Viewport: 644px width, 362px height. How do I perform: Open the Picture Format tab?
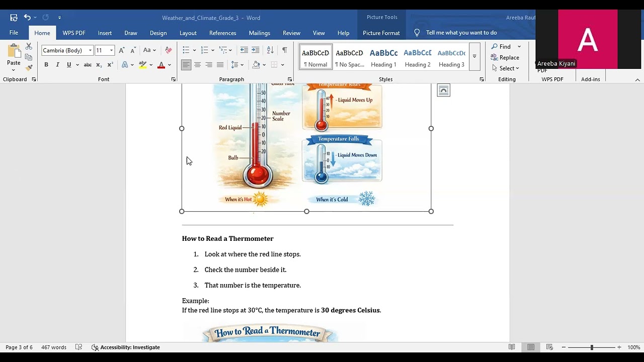point(381,33)
